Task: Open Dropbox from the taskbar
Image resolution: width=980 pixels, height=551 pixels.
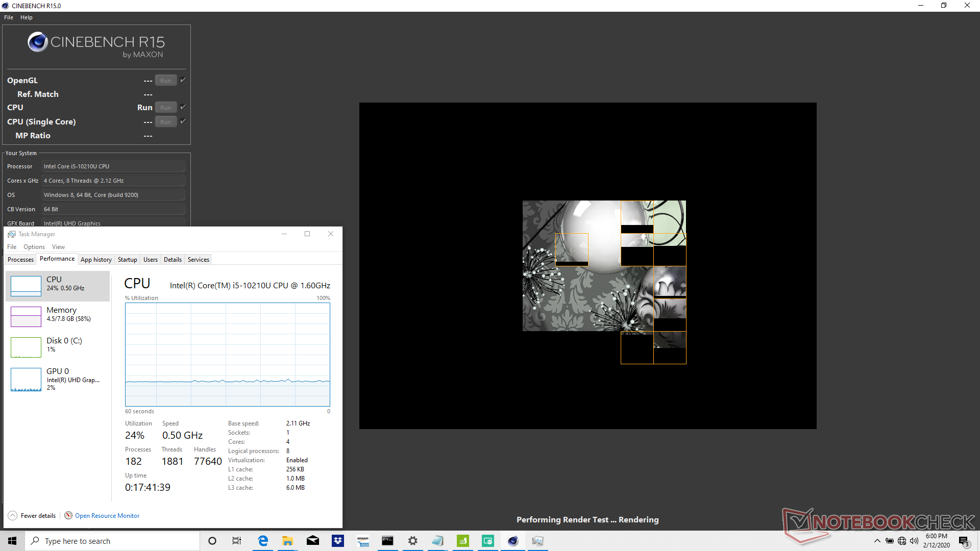Action: [x=337, y=541]
